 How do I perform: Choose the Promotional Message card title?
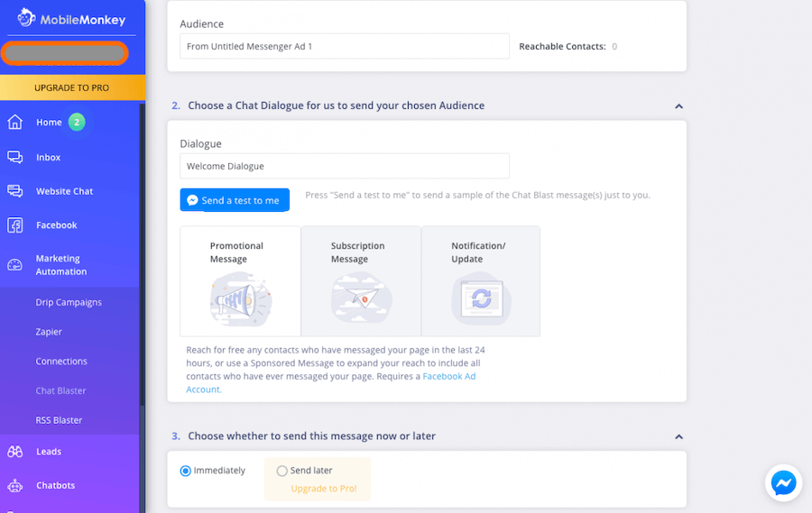(236, 252)
